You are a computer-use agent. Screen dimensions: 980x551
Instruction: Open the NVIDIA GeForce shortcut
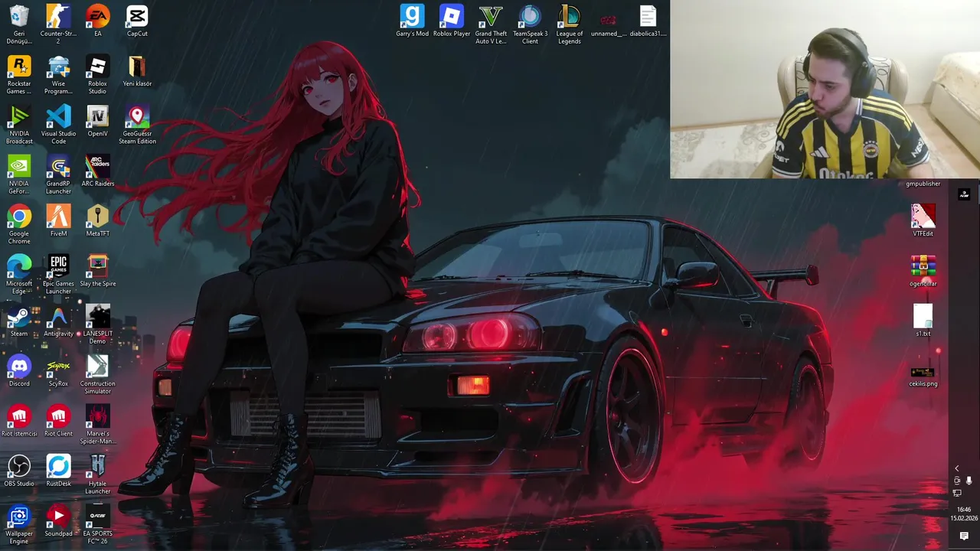coord(19,174)
